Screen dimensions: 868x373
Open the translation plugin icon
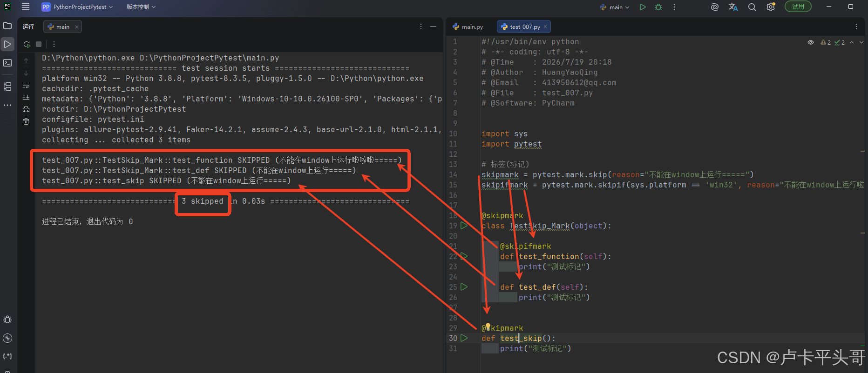tap(733, 7)
